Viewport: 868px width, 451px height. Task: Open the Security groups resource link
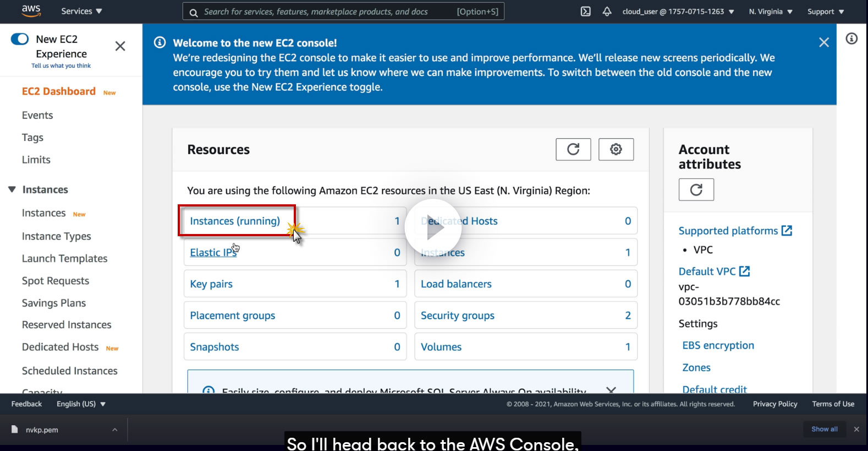(458, 316)
